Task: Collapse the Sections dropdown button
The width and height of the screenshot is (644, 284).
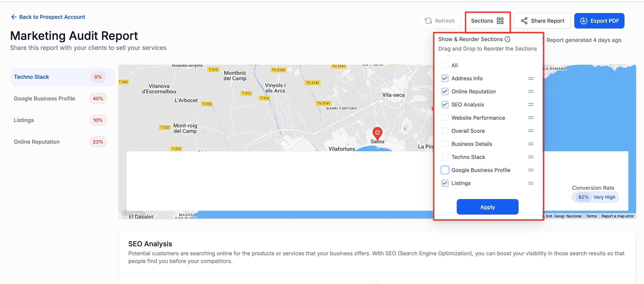Action: [487, 21]
